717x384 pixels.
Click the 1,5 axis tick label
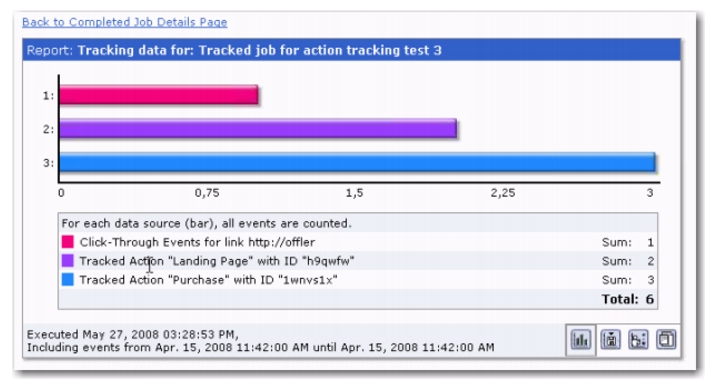point(354,193)
